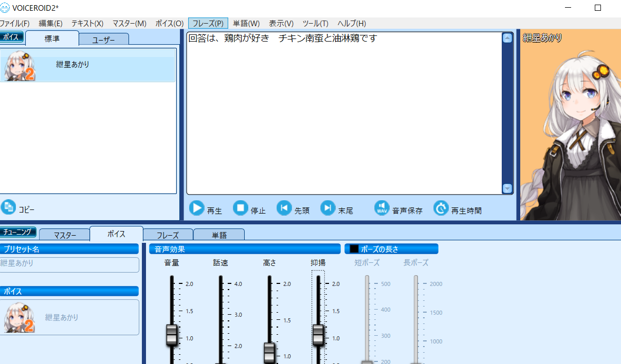This screenshot has height=364, width=621.
Task: Open the マスター tuning tab
Action: pyautogui.click(x=64, y=235)
